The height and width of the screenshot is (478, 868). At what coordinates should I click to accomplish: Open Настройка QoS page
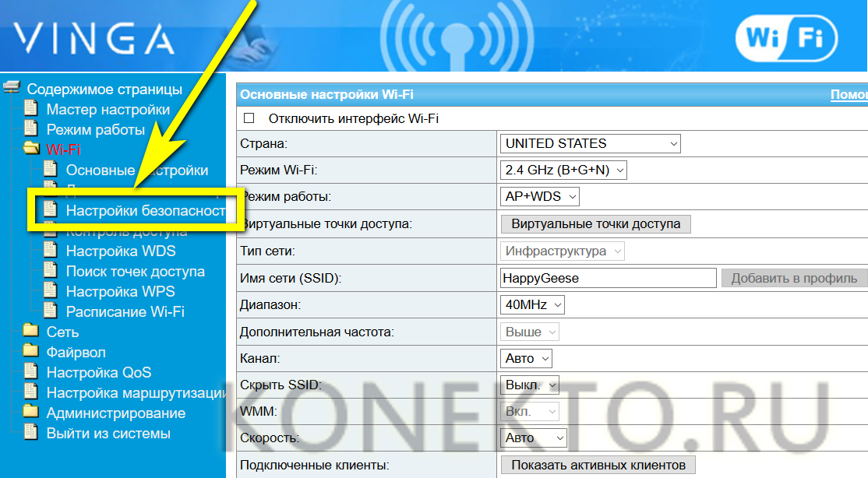pyautogui.click(x=98, y=372)
